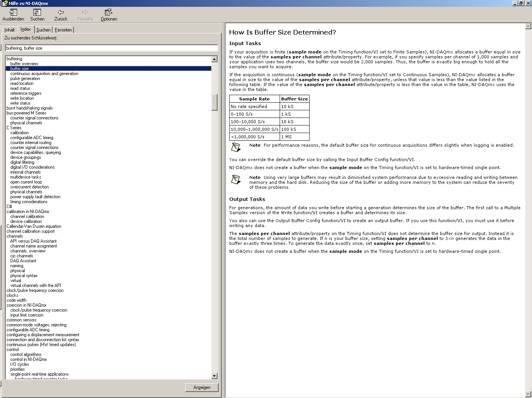Image resolution: width=532 pixels, height=398 pixels.
Task: Select the Index tab
Action: [26, 29]
